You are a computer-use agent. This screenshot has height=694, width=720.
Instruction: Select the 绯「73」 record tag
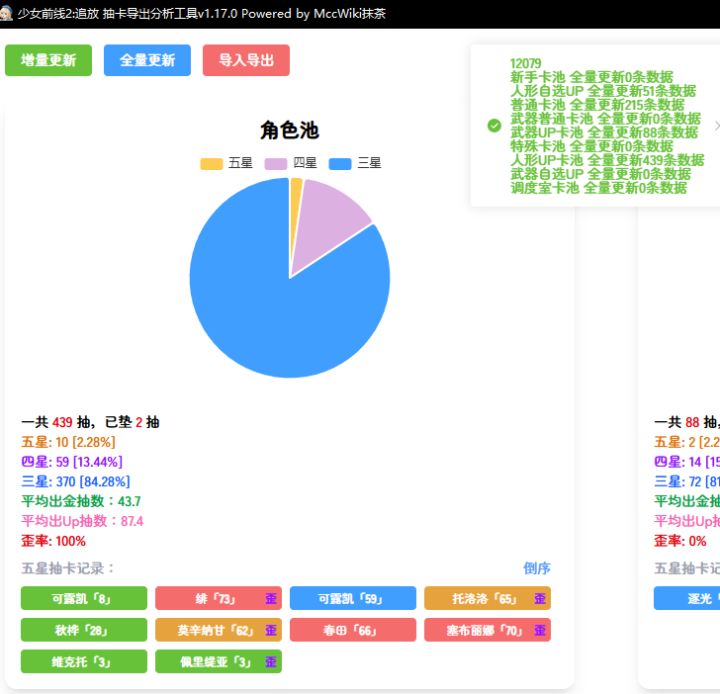(x=218, y=598)
